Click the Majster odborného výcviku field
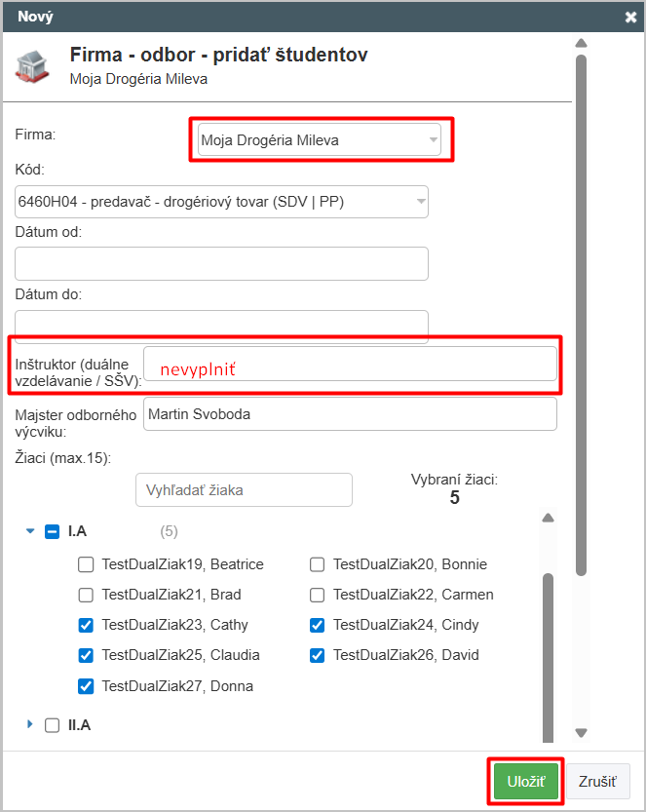 click(x=350, y=413)
